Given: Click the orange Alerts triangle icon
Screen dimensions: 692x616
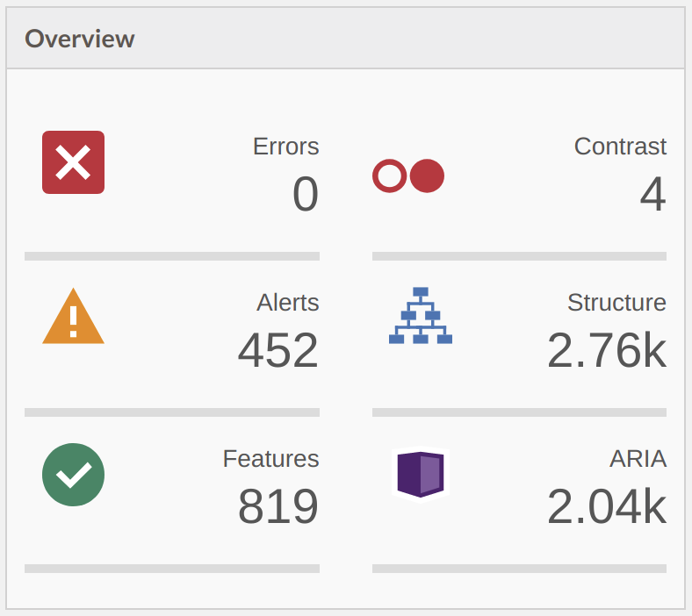Looking at the screenshot, I should (73, 316).
